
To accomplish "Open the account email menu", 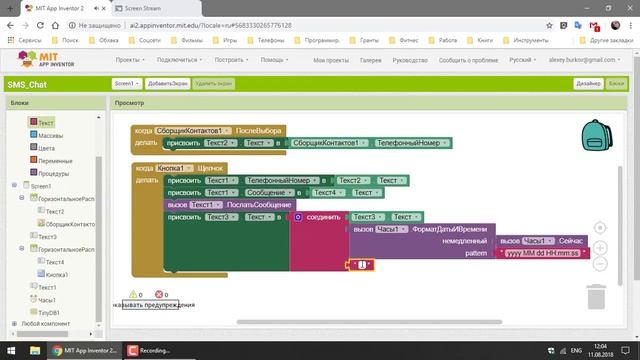I will click(x=584, y=60).
